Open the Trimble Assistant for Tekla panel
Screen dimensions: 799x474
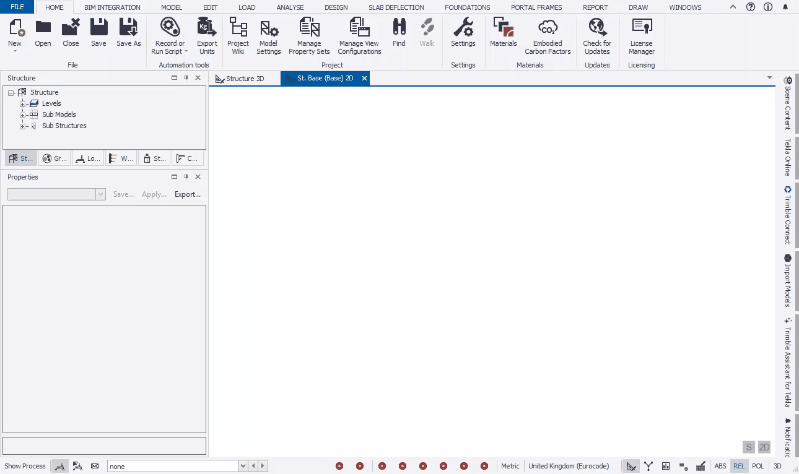point(788,362)
